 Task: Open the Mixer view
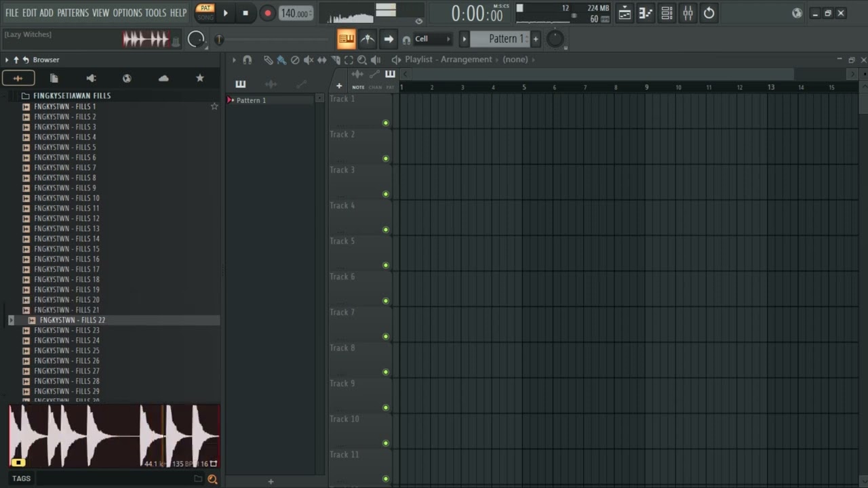(x=688, y=13)
